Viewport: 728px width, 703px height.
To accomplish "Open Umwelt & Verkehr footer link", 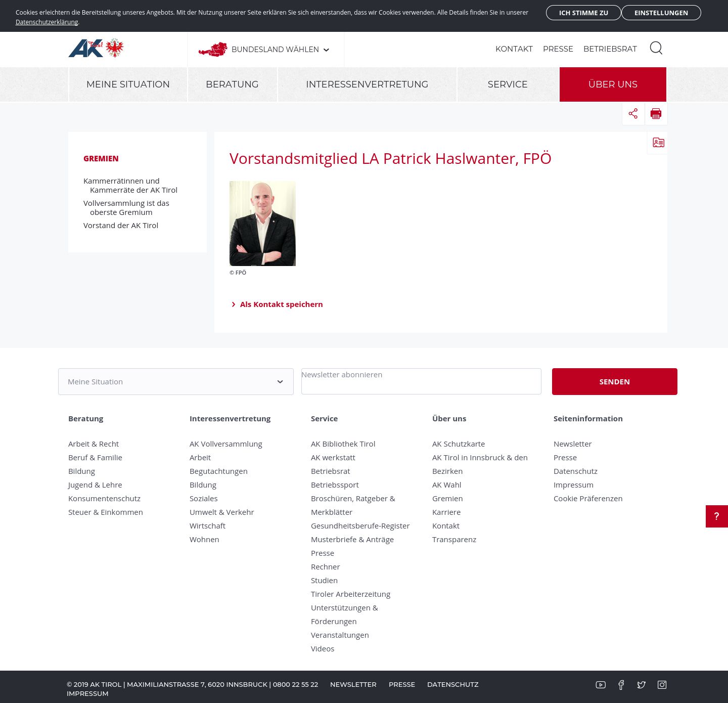I will click(222, 512).
